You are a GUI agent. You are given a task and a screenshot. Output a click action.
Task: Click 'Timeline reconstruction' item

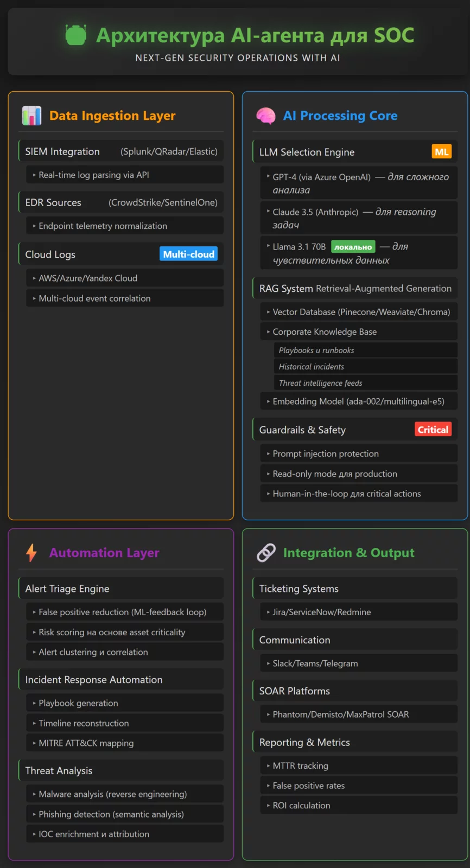pos(125,723)
